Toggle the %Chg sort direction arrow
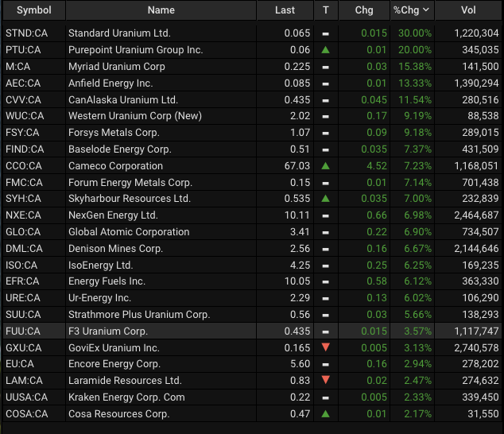The image size is (504, 434). point(426,10)
